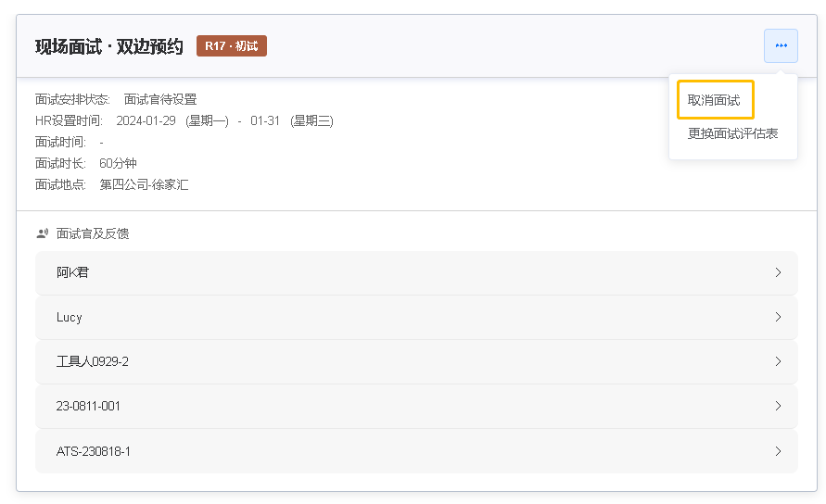Open interviewer Lucy name entry

(69, 317)
